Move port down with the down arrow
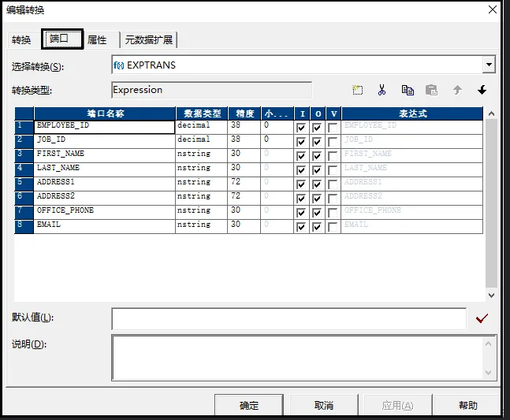This screenshot has width=510, height=420. 482,90
